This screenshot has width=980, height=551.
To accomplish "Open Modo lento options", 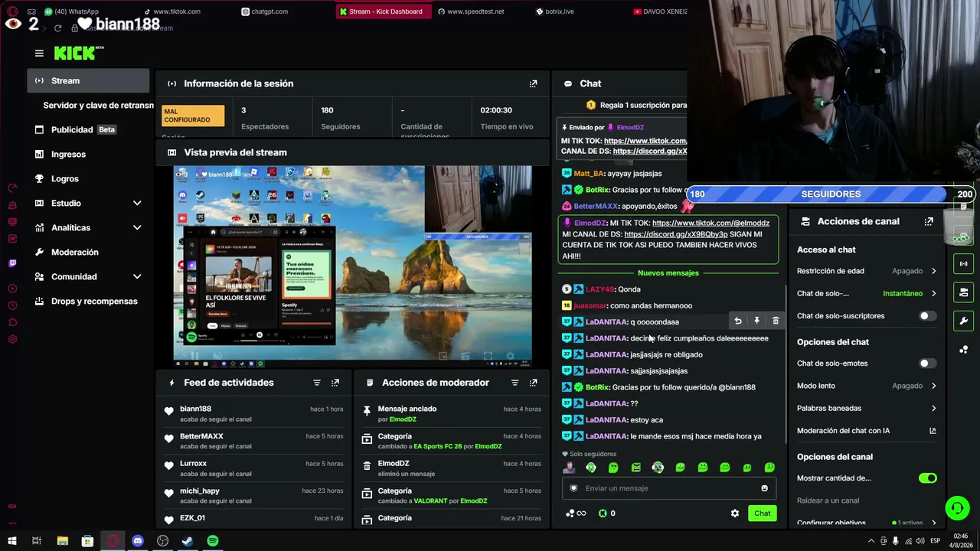I will click(x=867, y=386).
